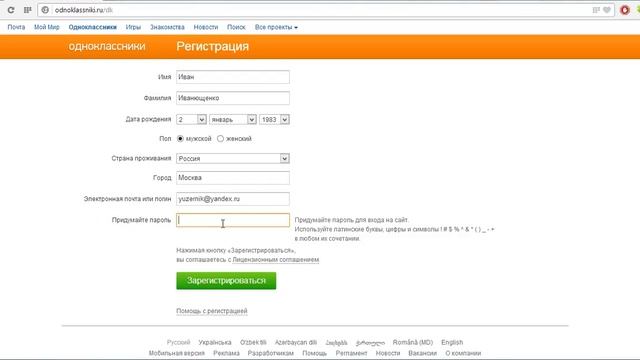640x360 pixels.
Task: Open the speed dial grid icon
Action: tap(28, 10)
